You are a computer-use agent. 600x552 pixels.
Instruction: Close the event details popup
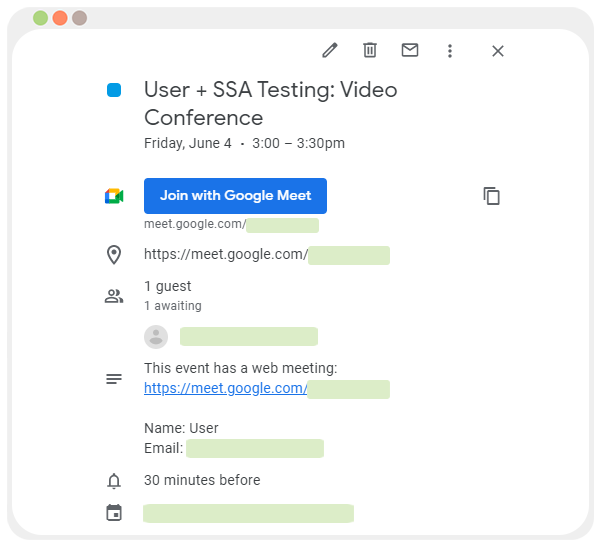[498, 51]
